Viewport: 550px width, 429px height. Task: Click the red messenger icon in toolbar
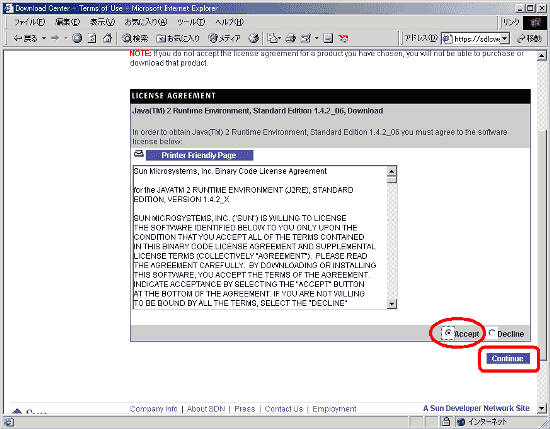coord(343,38)
